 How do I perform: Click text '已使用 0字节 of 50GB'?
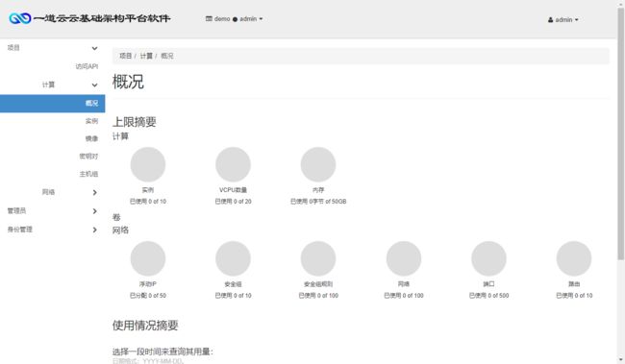(318, 202)
